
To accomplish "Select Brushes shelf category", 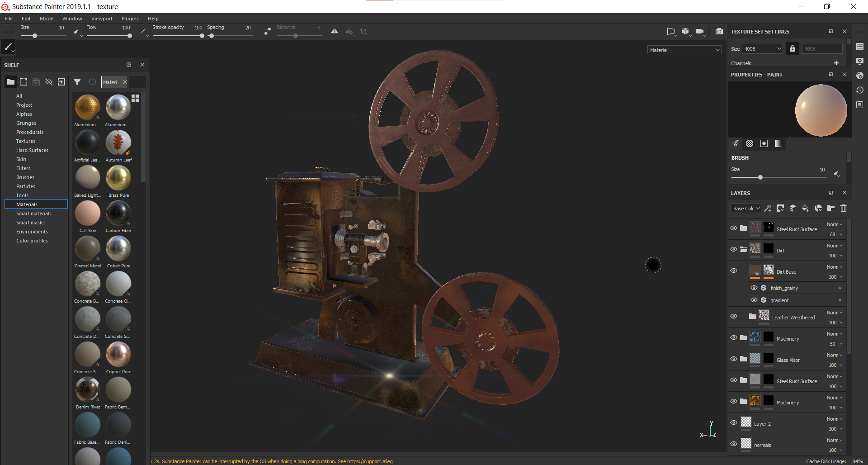I will coord(25,177).
